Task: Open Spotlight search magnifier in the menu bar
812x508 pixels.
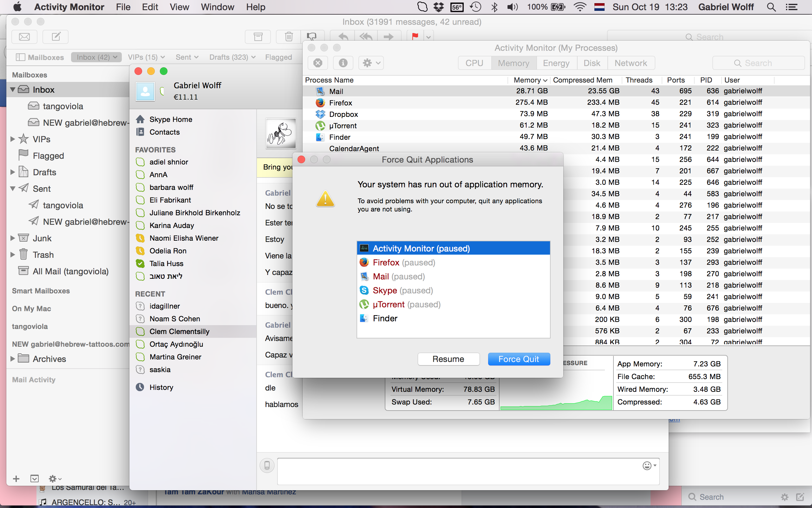Action: (771, 7)
